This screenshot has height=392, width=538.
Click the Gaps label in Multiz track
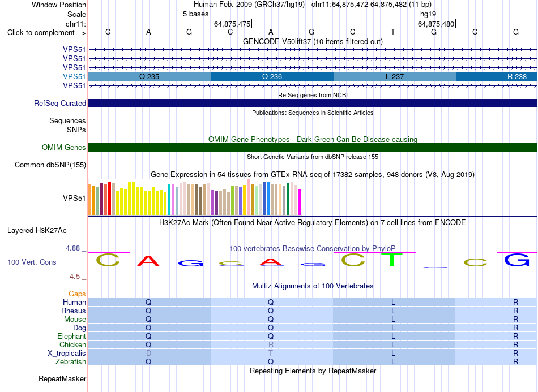(x=77, y=294)
